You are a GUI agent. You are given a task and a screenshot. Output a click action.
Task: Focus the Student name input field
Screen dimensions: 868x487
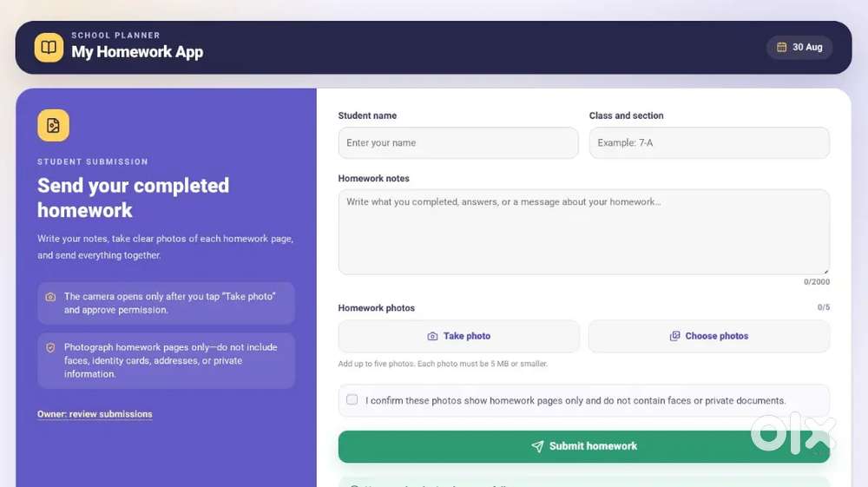[458, 142]
